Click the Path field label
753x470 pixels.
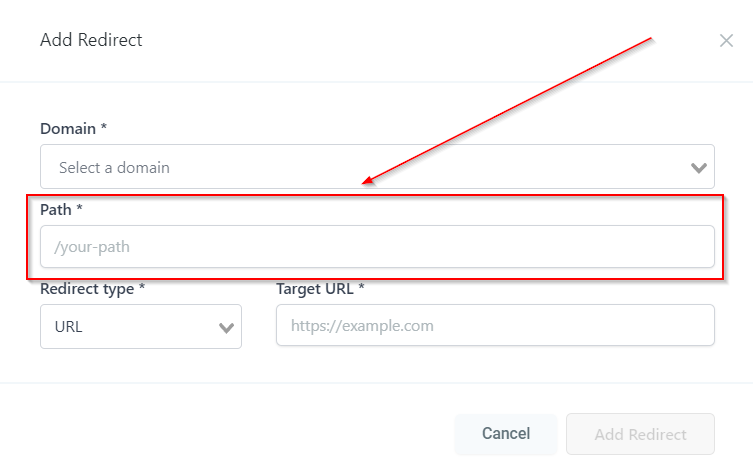point(56,210)
